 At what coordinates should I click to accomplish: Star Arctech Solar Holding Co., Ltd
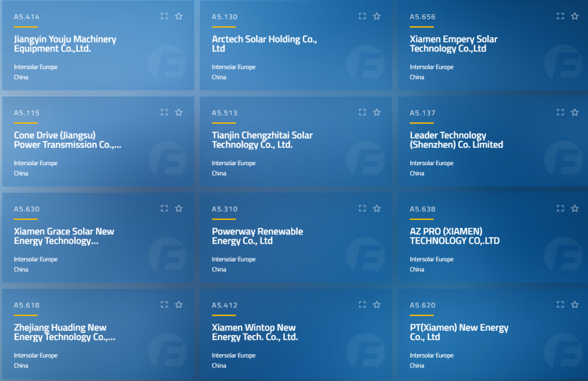(x=377, y=16)
